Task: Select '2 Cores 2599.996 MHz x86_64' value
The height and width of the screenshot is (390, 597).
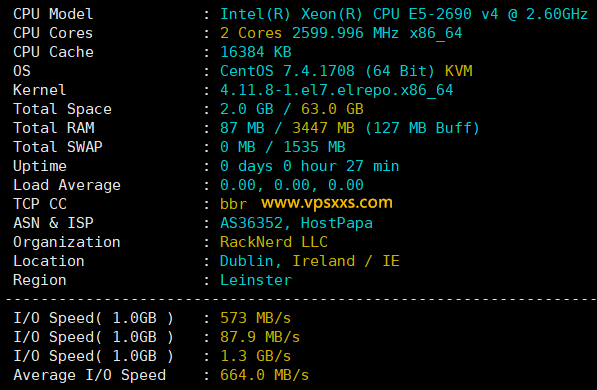Action: (341, 33)
